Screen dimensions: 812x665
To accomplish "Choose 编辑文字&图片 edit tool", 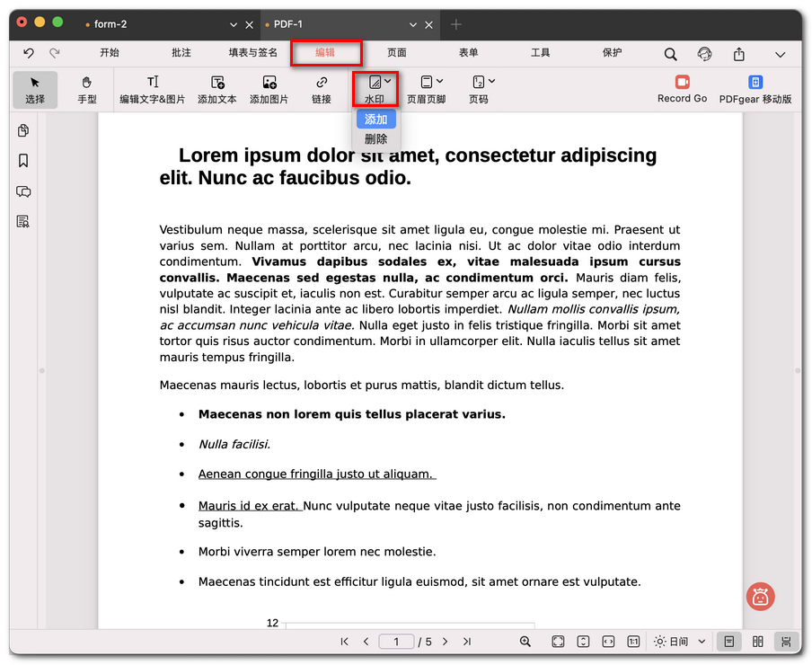I will pyautogui.click(x=153, y=90).
